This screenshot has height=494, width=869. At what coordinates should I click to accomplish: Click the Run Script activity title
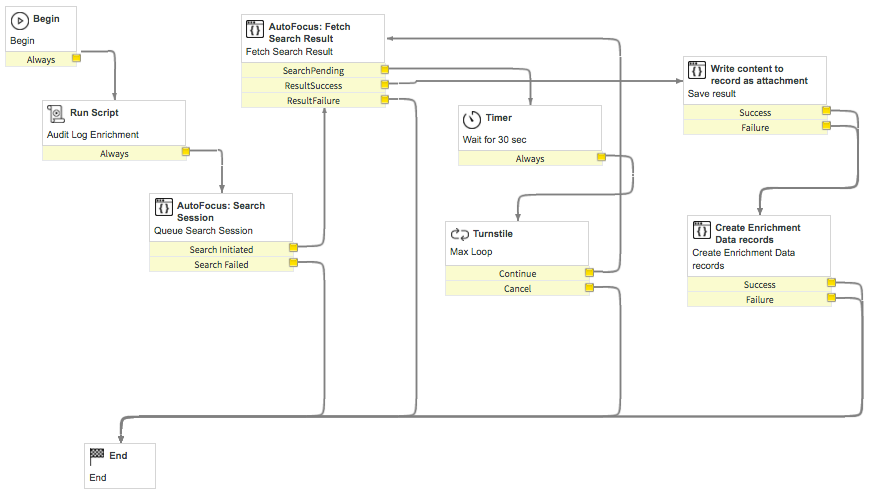pyautogui.click(x=94, y=113)
